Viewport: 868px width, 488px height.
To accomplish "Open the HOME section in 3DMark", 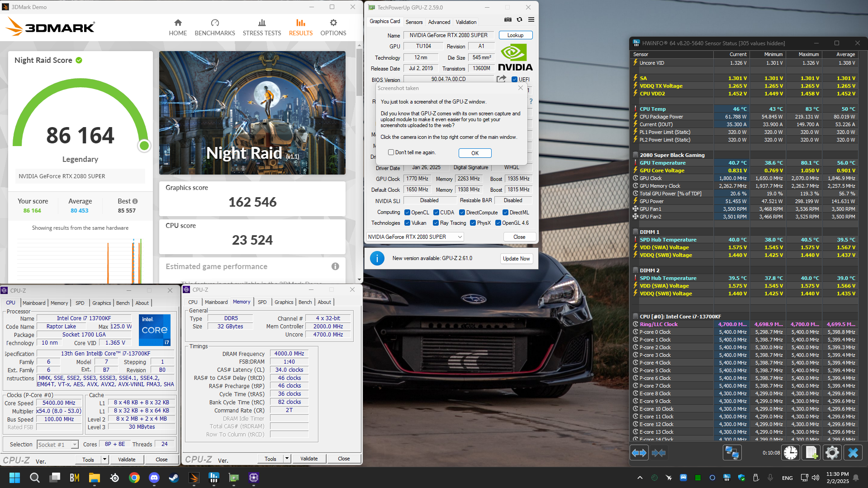I will pyautogui.click(x=178, y=28).
